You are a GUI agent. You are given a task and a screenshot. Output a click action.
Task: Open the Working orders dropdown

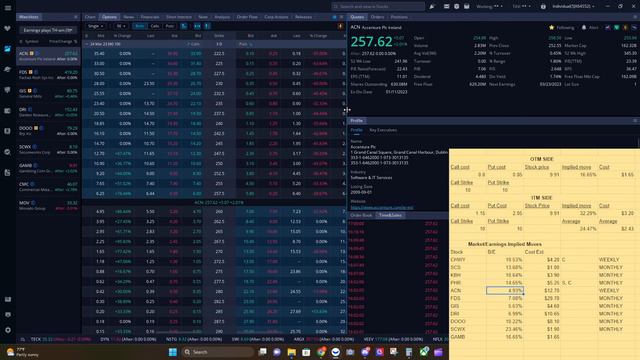tap(489, 7)
